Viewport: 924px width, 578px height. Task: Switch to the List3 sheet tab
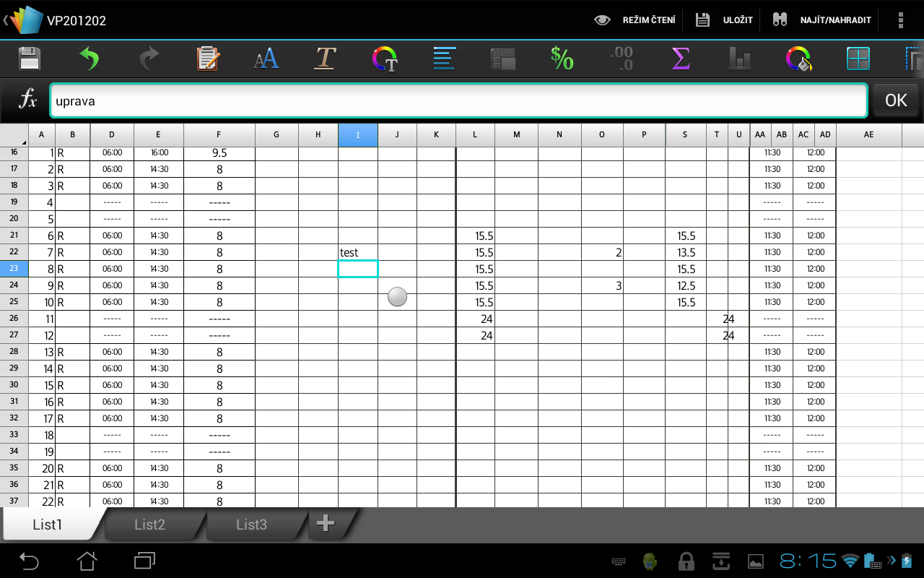click(251, 525)
